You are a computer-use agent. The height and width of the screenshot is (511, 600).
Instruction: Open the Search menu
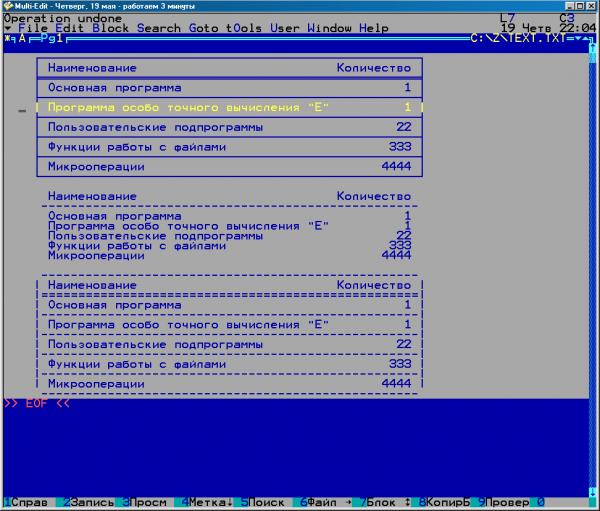click(x=159, y=28)
